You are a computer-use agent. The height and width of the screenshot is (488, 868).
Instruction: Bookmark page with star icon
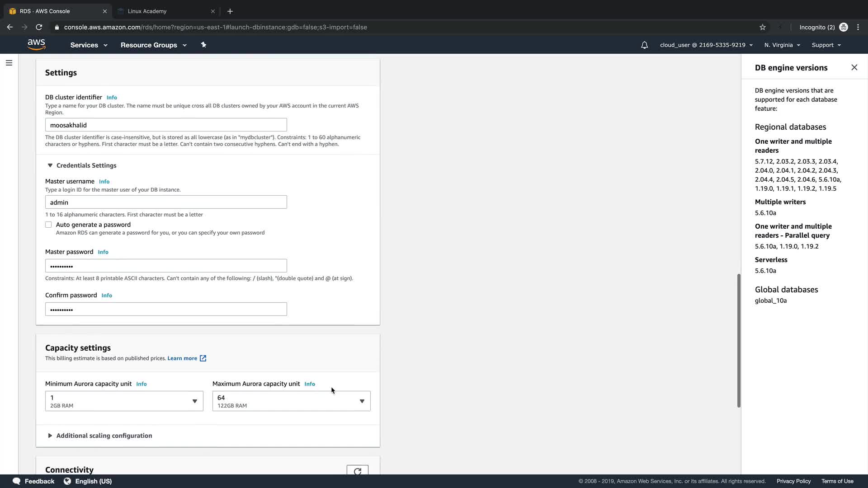click(763, 27)
